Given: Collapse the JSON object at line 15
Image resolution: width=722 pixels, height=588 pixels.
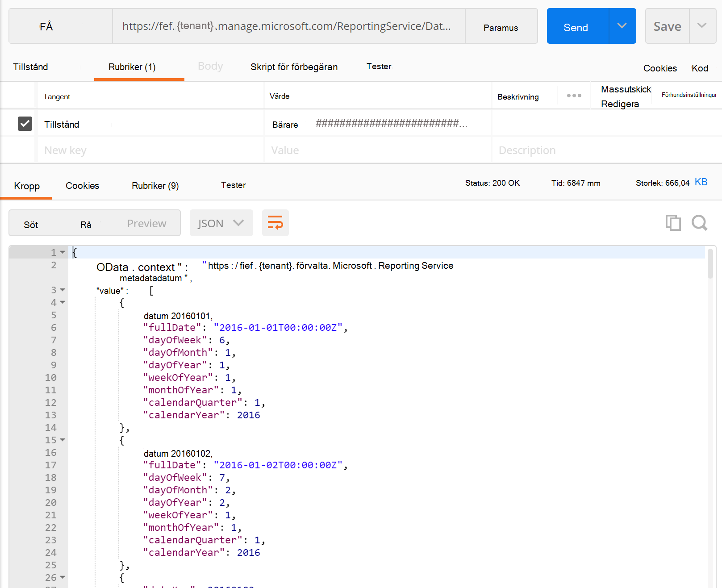Looking at the screenshot, I should 63,440.
